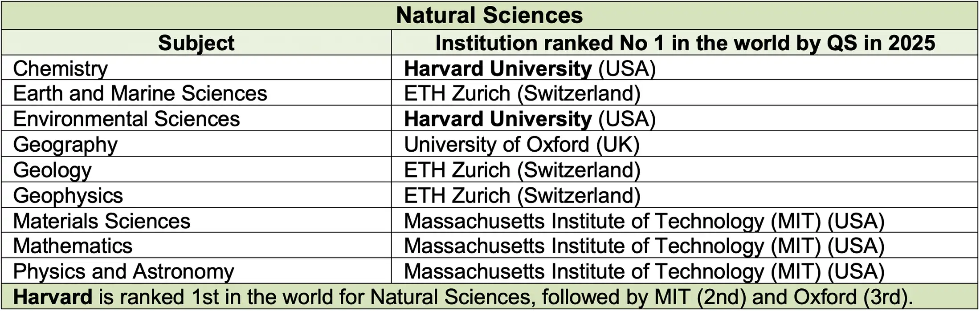Screen dimensions: 980x311
Task: Click the Geography subject cell
Action: pyautogui.click(x=65, y=144)
